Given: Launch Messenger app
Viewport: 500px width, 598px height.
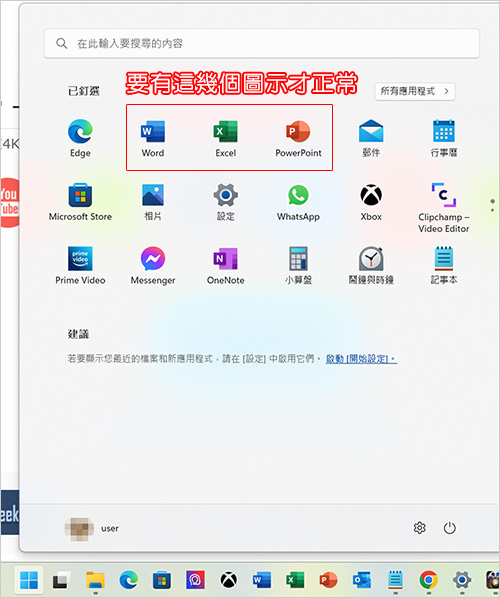Looking at the screenshot, I should click(153, 265).
